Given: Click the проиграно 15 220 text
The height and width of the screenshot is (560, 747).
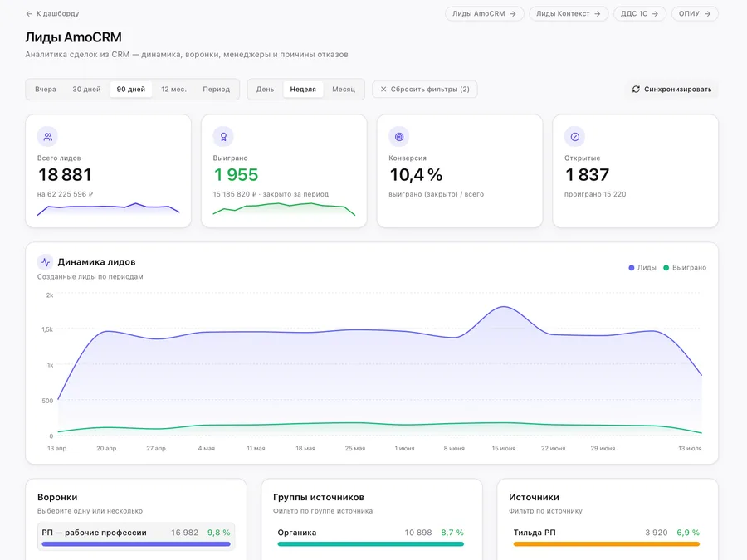Looking at the screenshot, I should (595, 194).
